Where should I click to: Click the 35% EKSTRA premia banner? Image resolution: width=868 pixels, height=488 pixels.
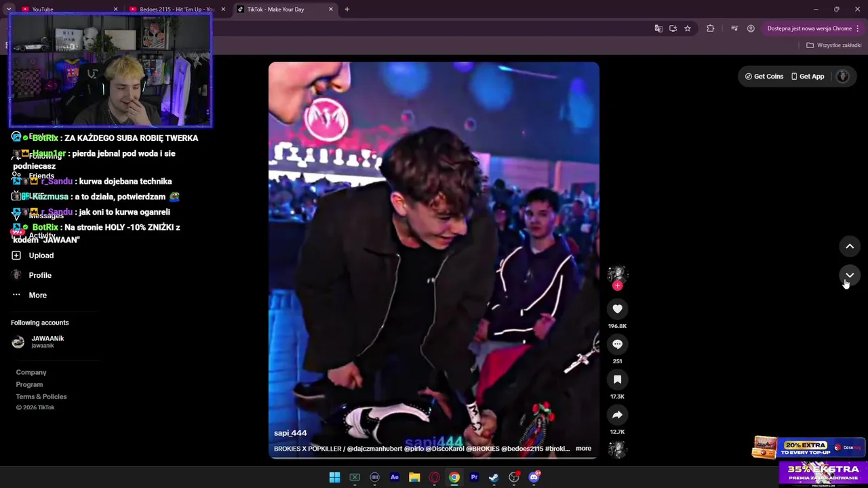pyautogui.click(x=823, y=473)
